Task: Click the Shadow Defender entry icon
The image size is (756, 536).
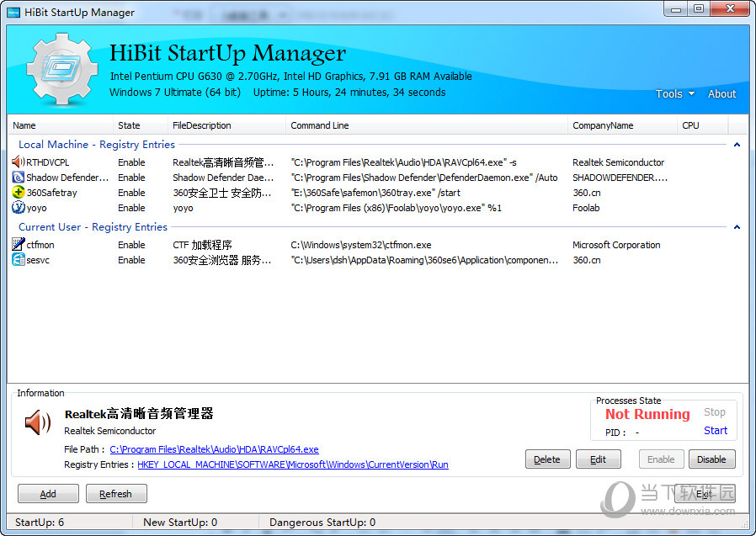Action: 18,178
